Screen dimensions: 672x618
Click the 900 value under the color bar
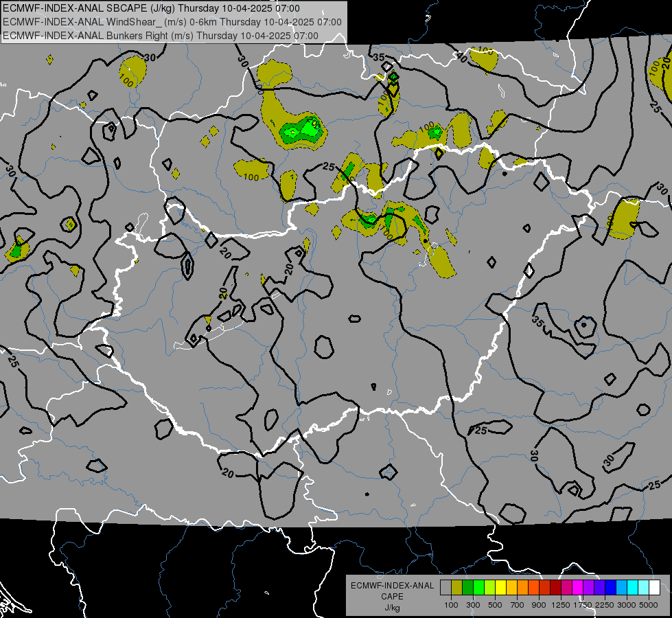point(539,605)
